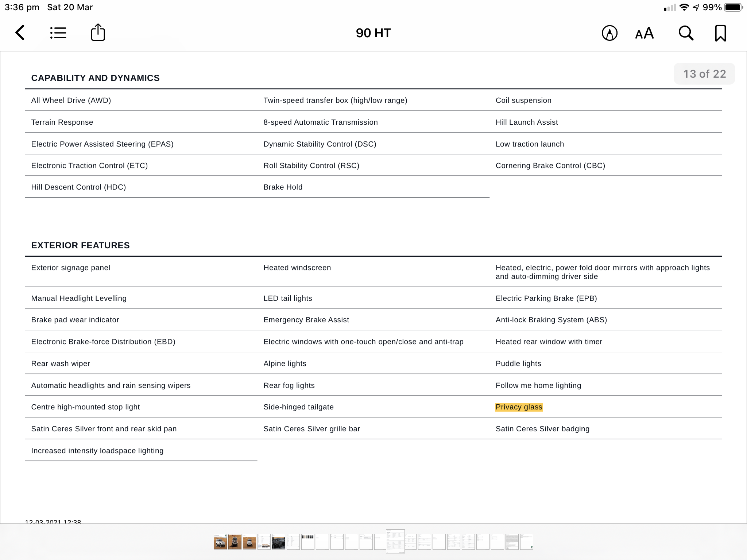
Task: Select 'Follow me home lighting' text
Action: (x=538, y=385)
